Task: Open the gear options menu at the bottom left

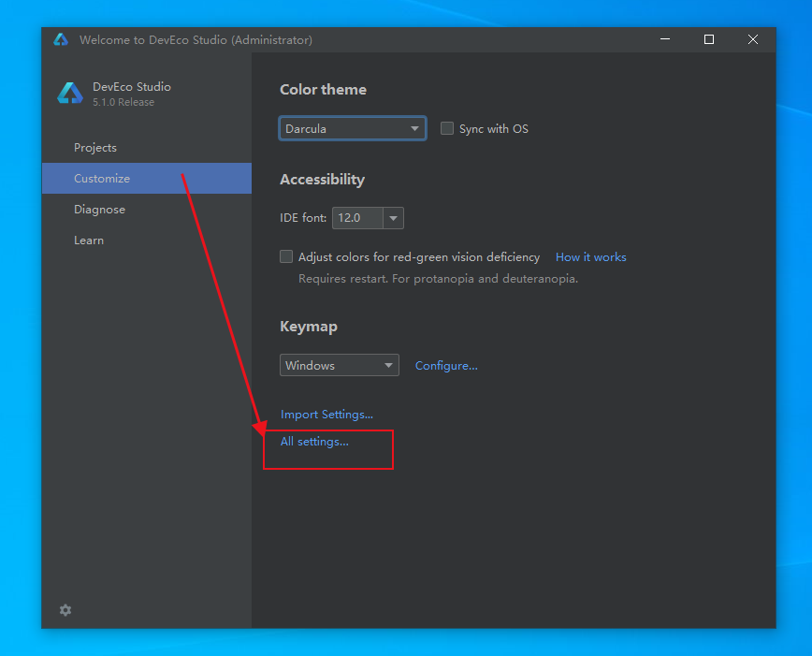Action: [65, 610]
